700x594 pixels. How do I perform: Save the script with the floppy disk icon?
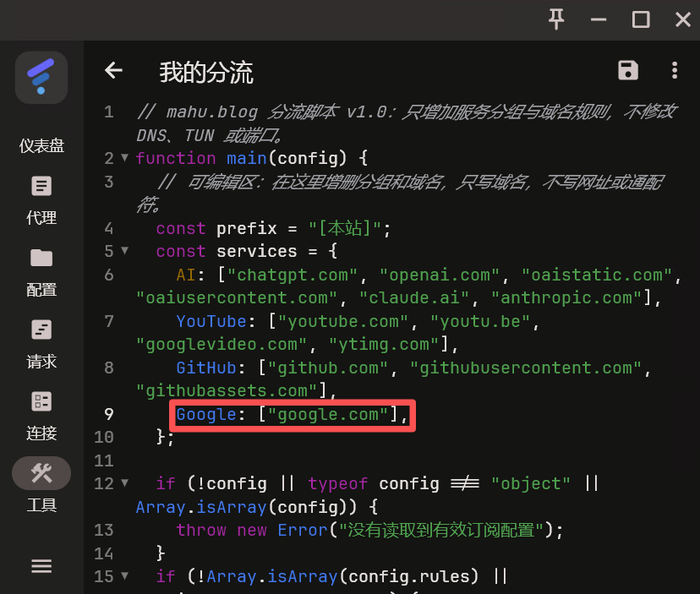(x=627, y=70)
